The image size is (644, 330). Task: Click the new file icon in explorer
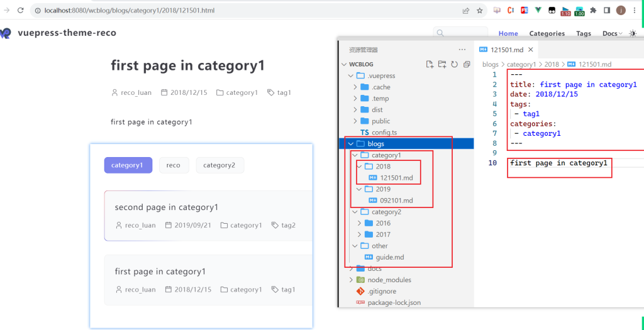pyautogui.click(x=430, y=64)
